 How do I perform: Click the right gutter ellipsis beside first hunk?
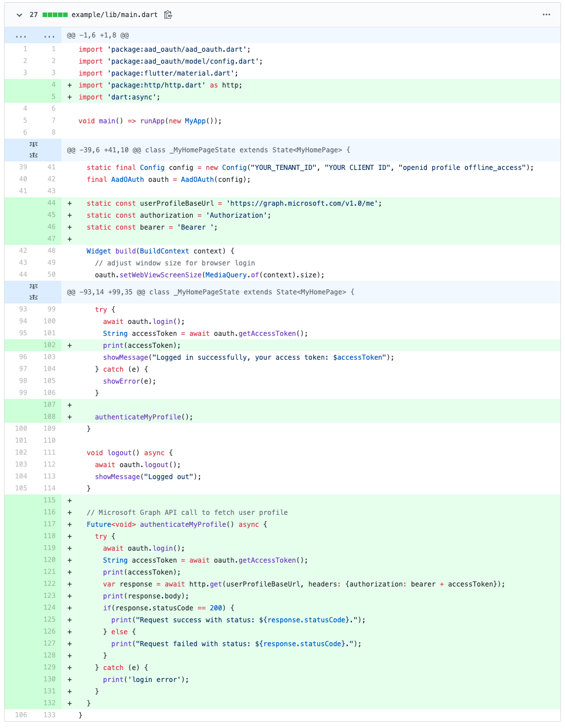coord(49,35)
